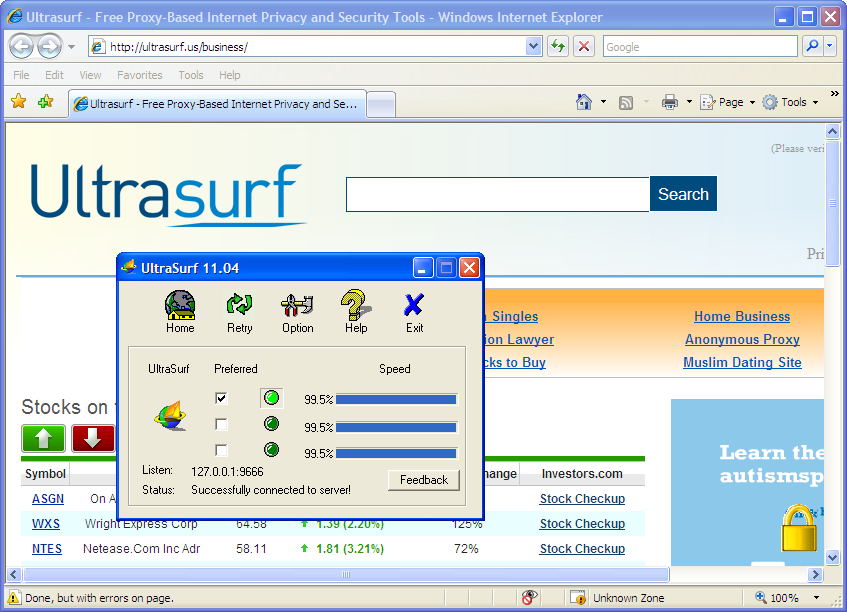The width and height of the screenshot is (847, 612).
Task: Click the browser Stop button
Action: (x=584, y=47)
